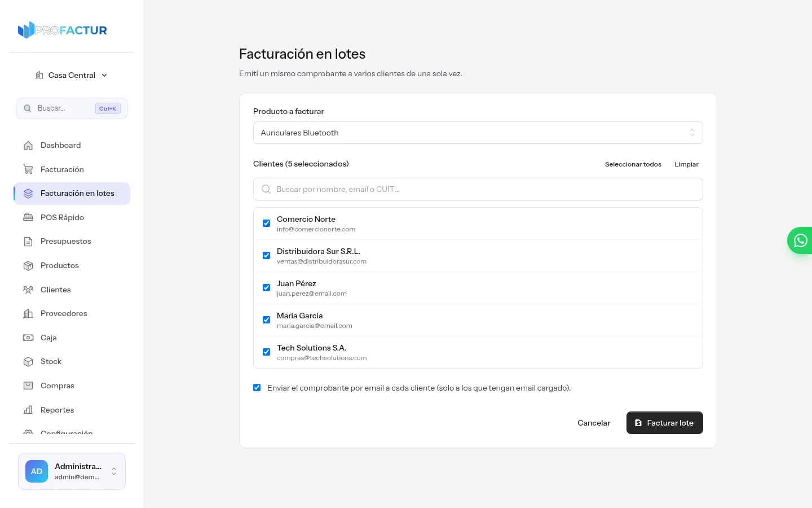Click the Presupuestos document icon

(28, 242)
